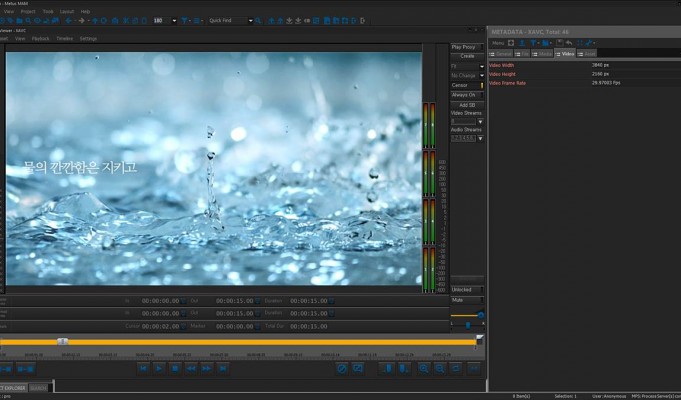
Task: Click the magnifier beside Quick Find
Action: 258,20
